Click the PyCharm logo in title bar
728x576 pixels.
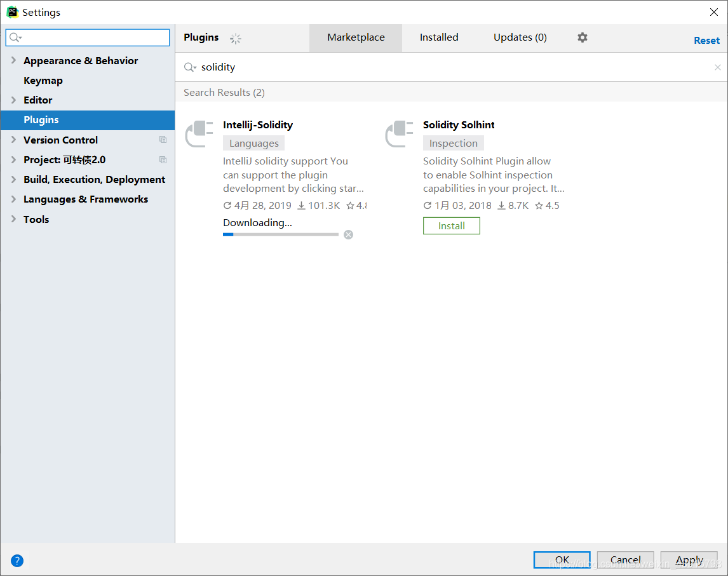[13, 12]
